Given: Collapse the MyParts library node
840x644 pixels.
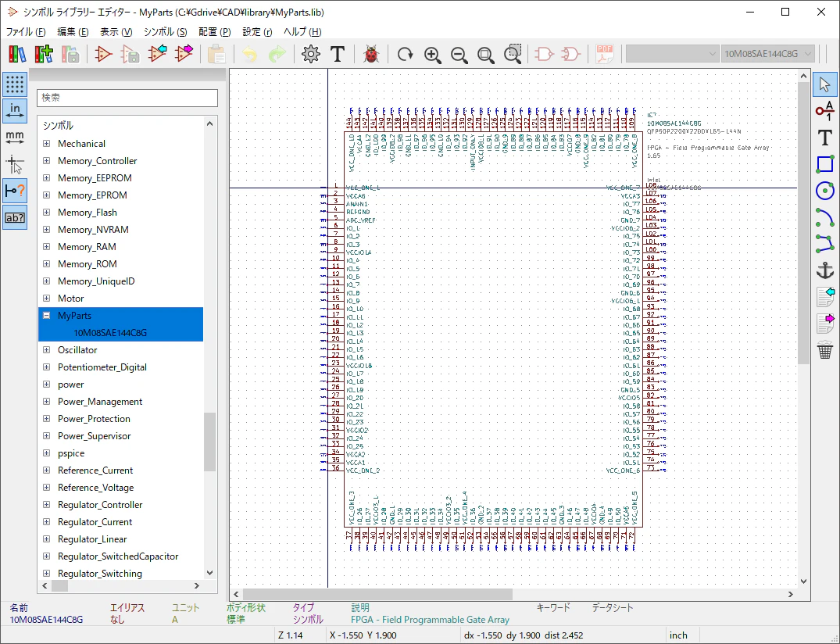Looking at the screenshot, I should pyautogui.click(x=47, y=316).
